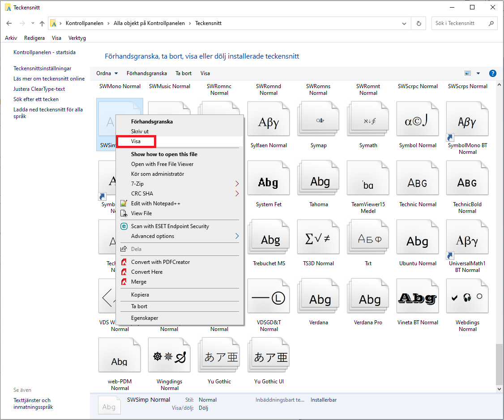Select the Wingdings Normal font icon

point(169,358)
